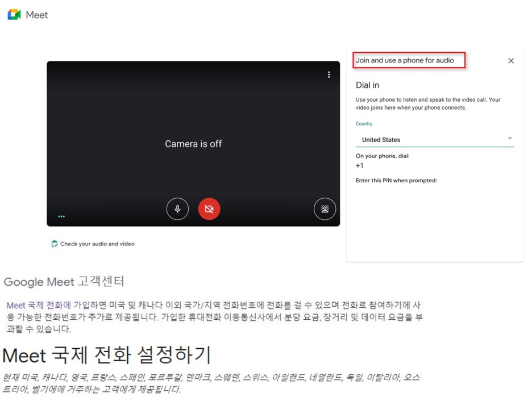Turn on the camera with red button
Image resolution: width=532 pixels, height=401 pixels.
[209, 209]
